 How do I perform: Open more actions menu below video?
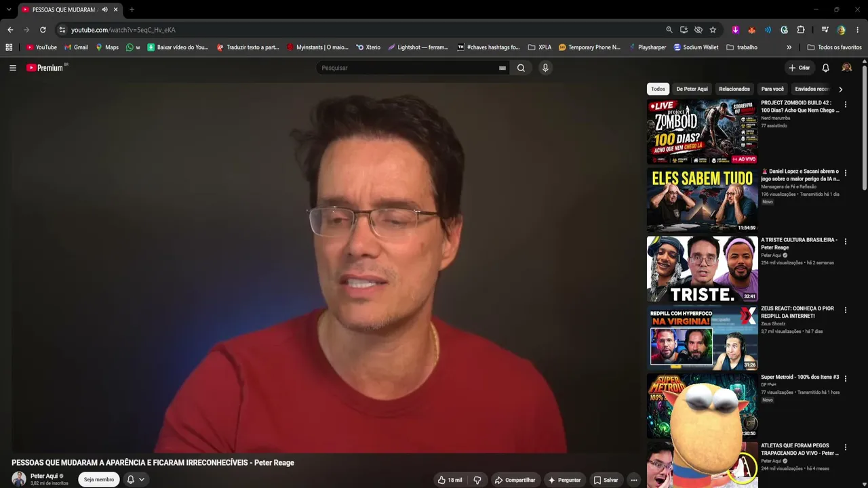click(x=634, y=480)
